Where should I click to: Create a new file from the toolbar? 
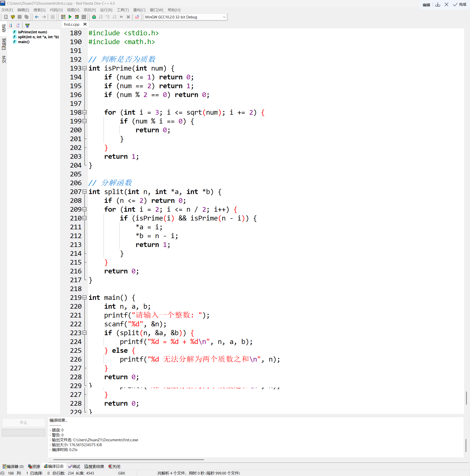(x=6, y=17)
